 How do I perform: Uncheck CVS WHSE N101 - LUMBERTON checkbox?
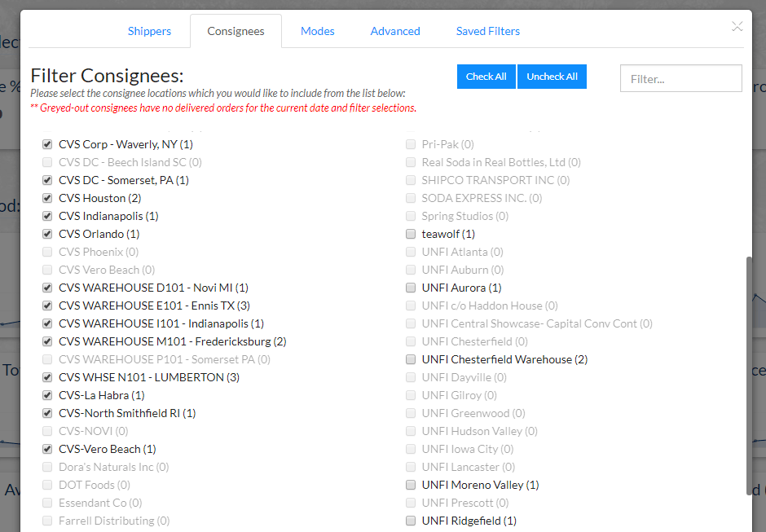tap(47, 377)
